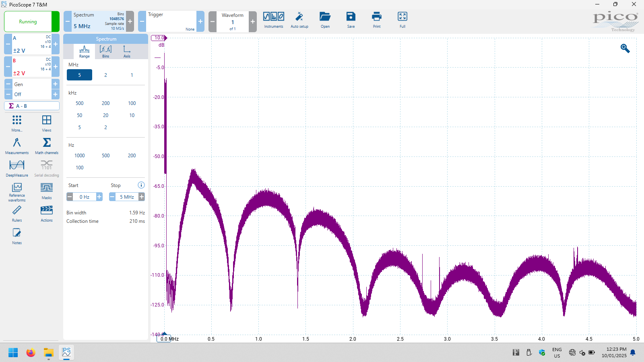Select the Axis tab
This screenshot has width=644, height=362.
tap(127, 51)
